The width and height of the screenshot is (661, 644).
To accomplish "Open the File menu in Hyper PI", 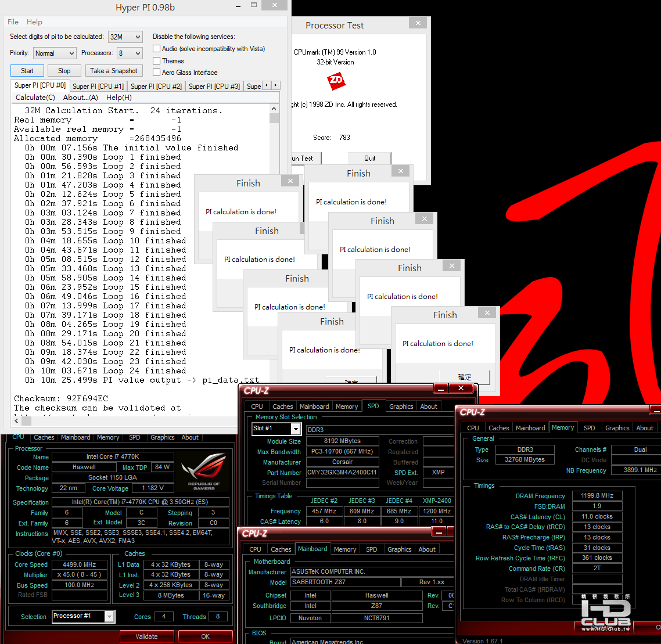I will pyautogui.click(x=13, y=22).
